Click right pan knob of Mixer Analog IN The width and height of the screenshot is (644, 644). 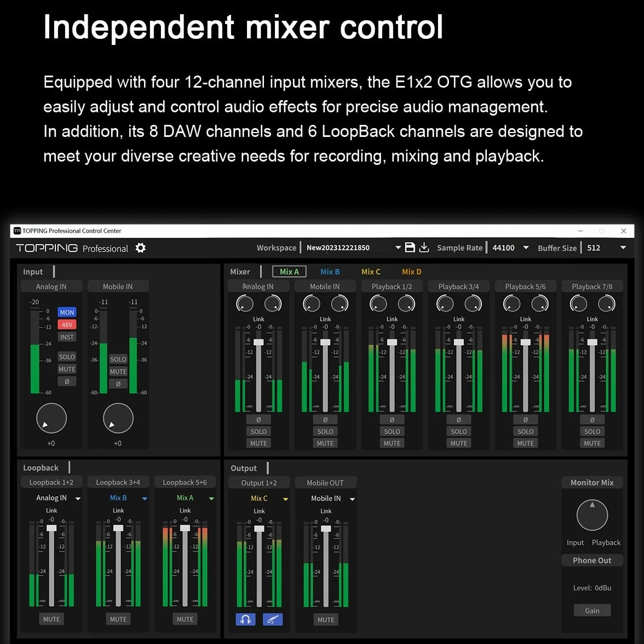pos(273,304)
